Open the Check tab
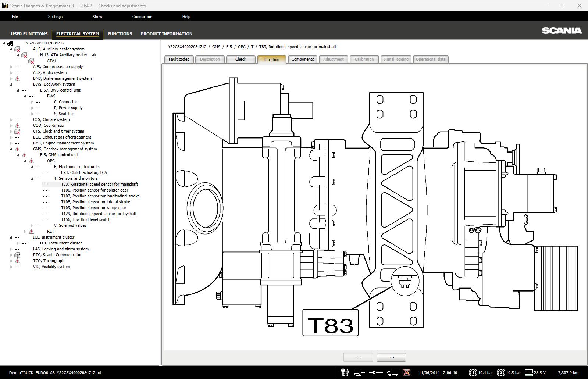 (x=241, y=59)
